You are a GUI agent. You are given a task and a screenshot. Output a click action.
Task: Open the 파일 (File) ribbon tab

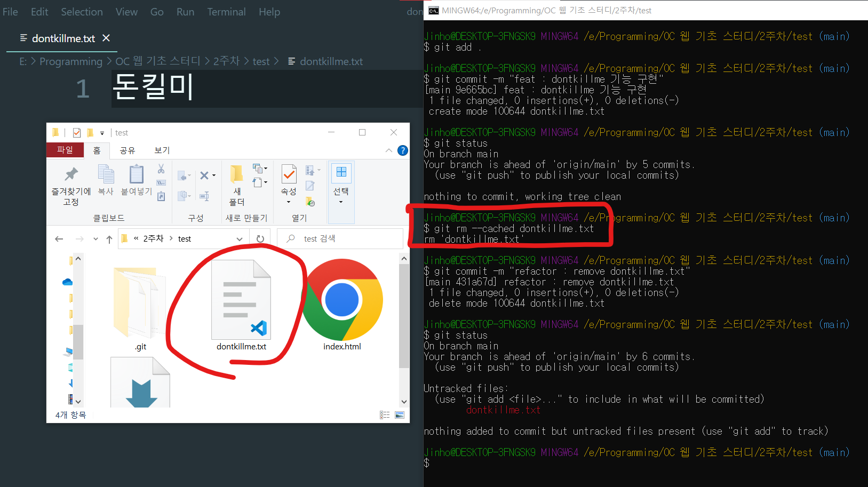[65, 150]
